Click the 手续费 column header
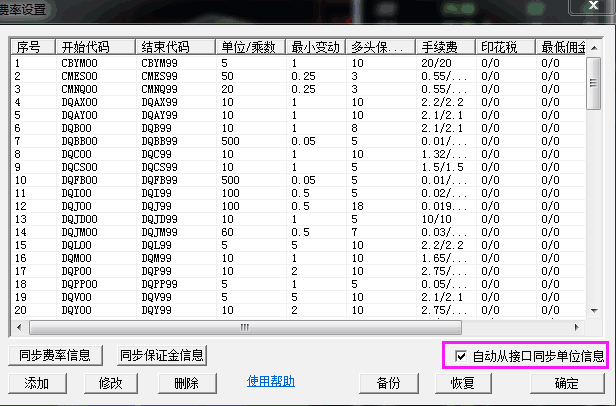 (x=446, y=47)
